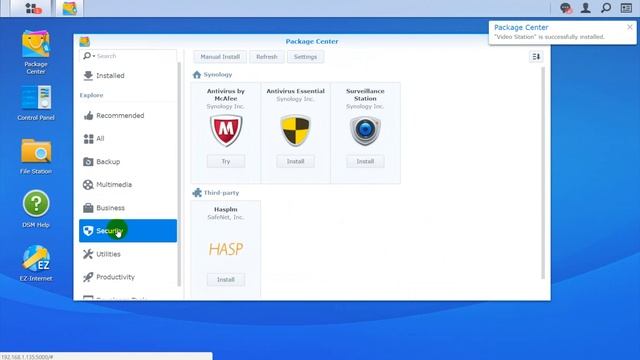Click the category sidebar scrollbar
Screen dimensions: 640x360
179,173
